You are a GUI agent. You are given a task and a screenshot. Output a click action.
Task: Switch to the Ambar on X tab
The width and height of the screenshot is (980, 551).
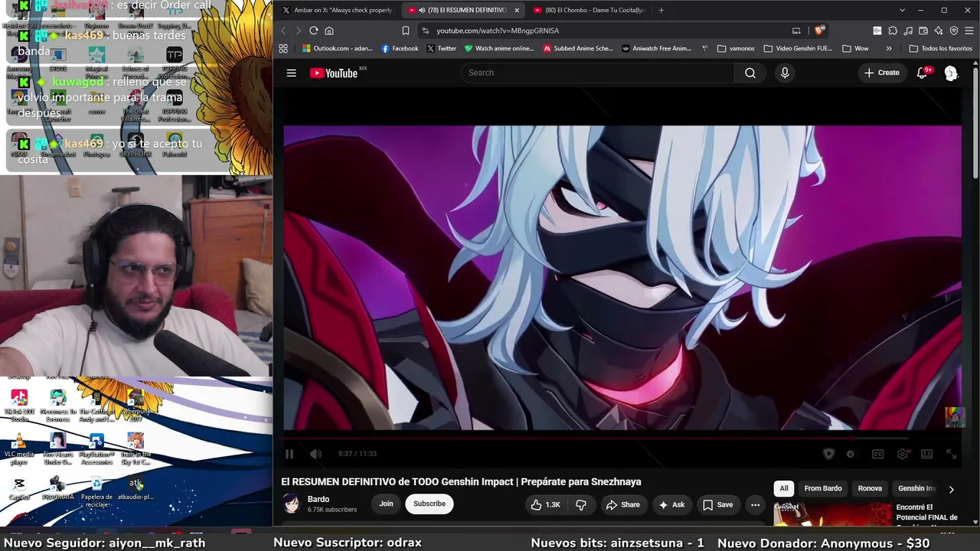coord(338,10)
